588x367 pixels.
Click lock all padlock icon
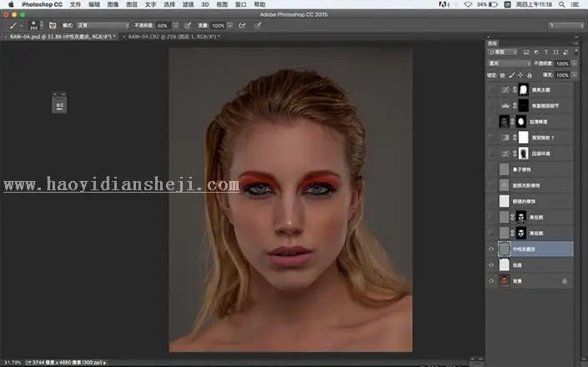click(x=530, y=75)
